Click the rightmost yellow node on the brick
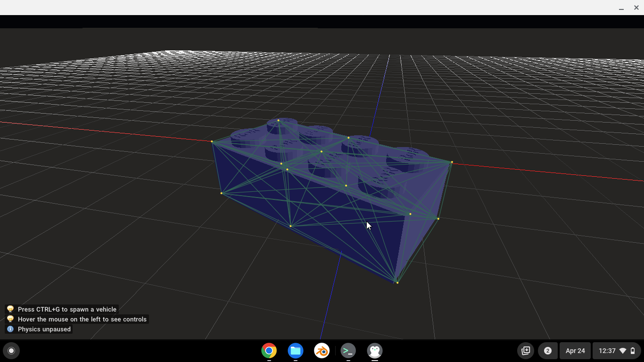The width and height of the screenshot is (644, 362). click(x=452, y=162)
